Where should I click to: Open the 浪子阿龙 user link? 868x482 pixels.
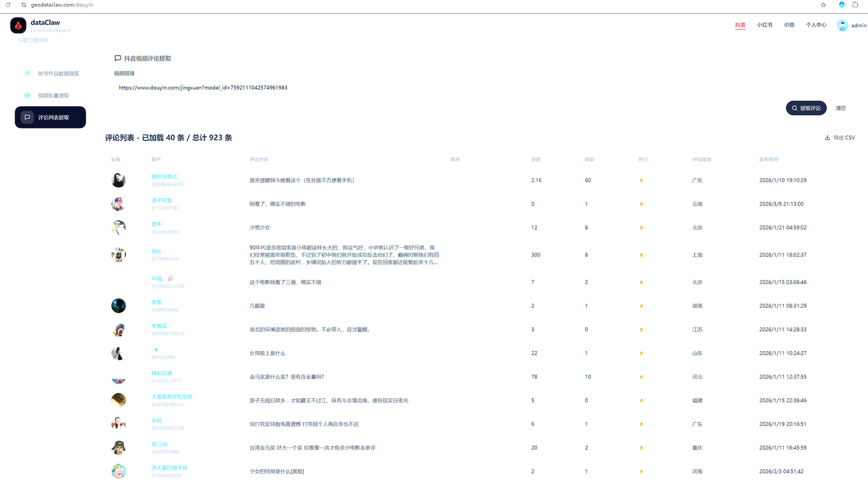pos(162,200)
